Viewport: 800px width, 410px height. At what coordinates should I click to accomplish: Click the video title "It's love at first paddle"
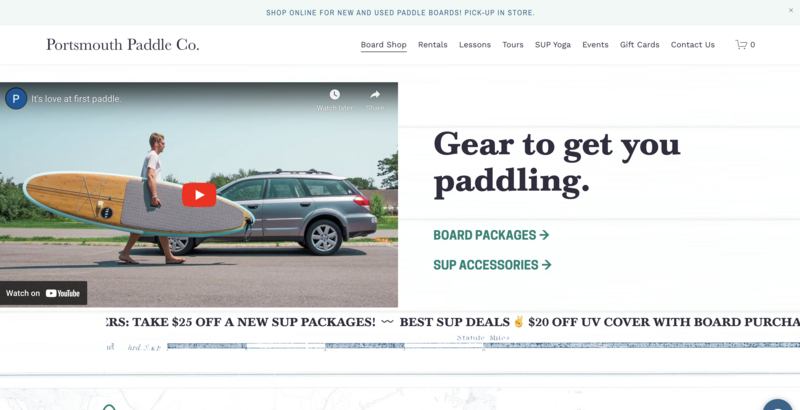point(77,99)
